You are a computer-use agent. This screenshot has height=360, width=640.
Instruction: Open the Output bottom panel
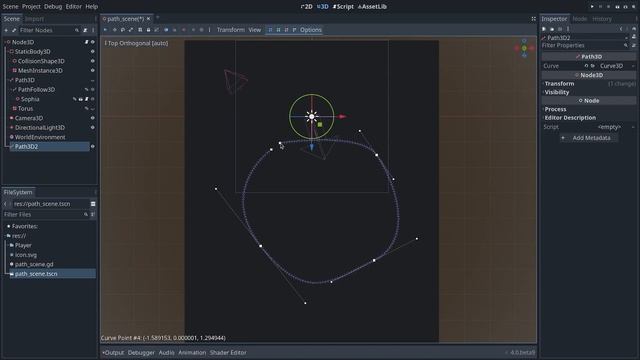113,353
